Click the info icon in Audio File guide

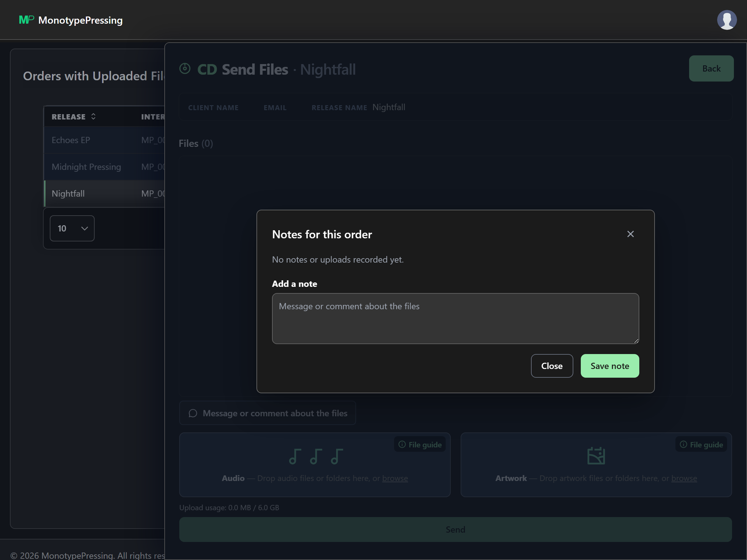pyautogui.click(x=402, y=444)
